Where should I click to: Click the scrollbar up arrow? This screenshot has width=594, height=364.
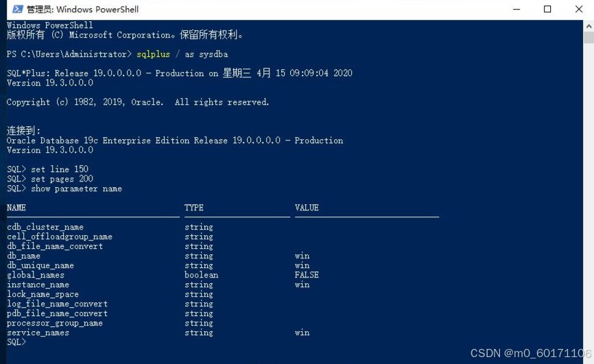tap(589, 26)
